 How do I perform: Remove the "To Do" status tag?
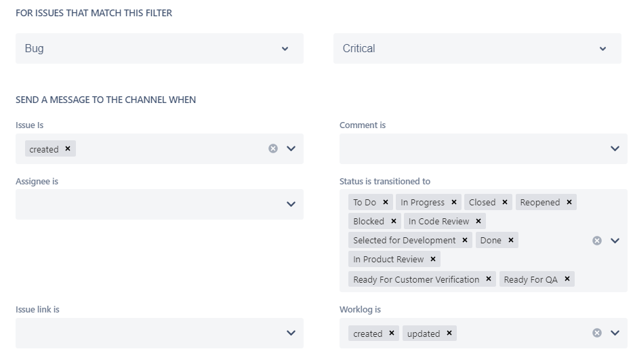(386, 202)
